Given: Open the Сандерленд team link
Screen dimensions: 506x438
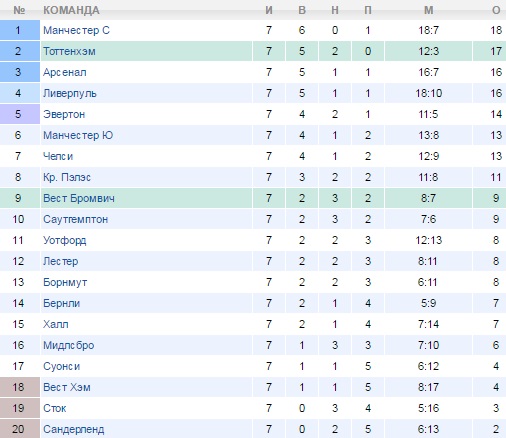Looking at the screenshot, I should (74, 429).
